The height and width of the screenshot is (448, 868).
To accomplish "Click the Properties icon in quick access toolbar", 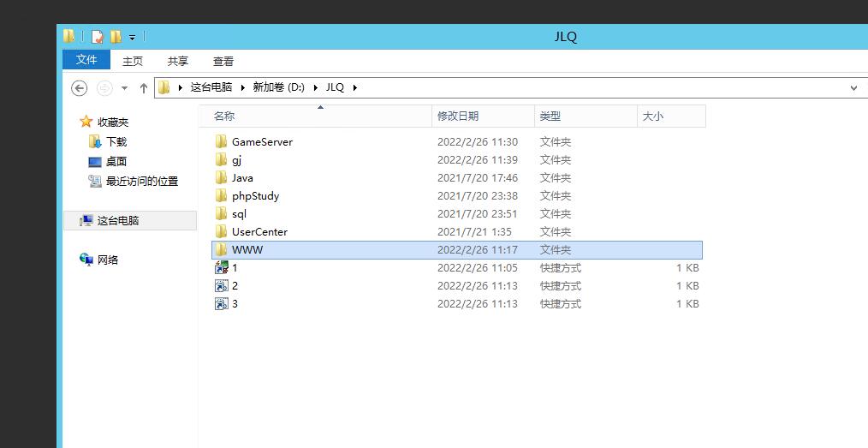I will point(98,37).
